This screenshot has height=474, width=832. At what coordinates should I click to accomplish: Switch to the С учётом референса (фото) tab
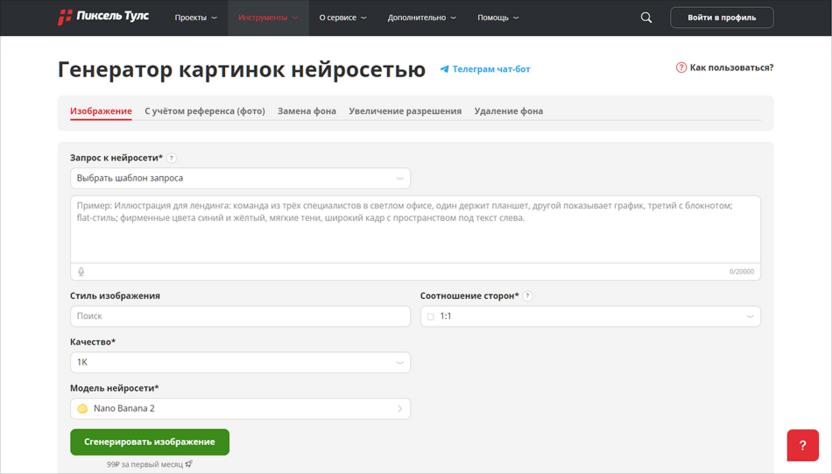[205, 111]
